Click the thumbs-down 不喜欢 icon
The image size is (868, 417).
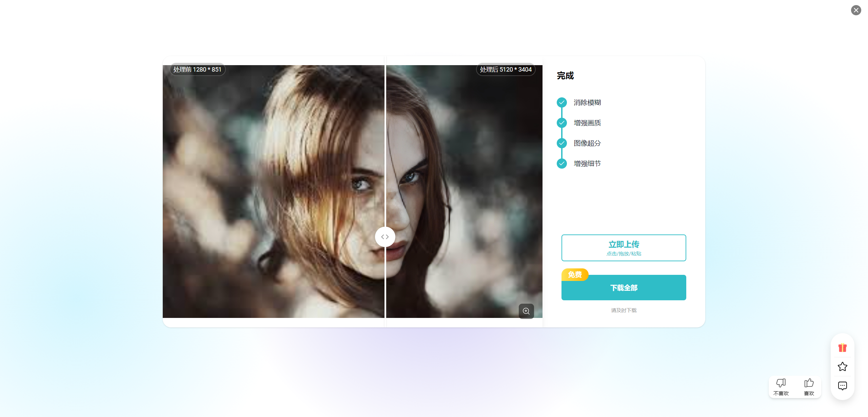click(x=781, y=383)
